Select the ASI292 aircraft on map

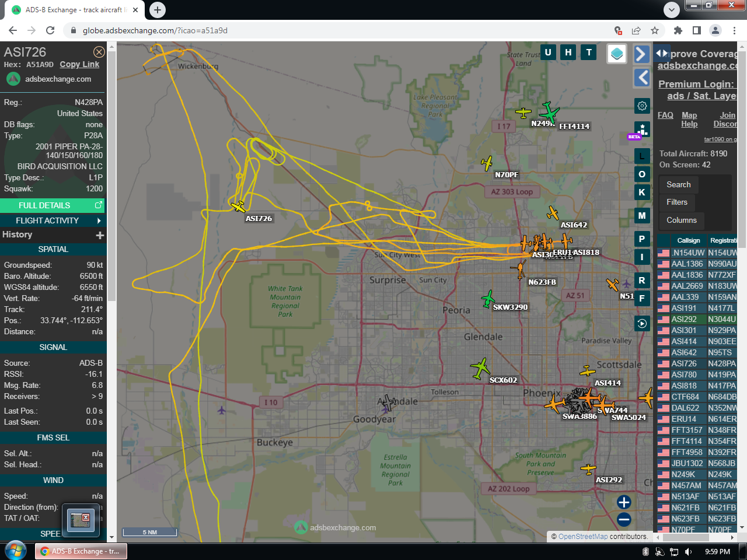point(588,468)
